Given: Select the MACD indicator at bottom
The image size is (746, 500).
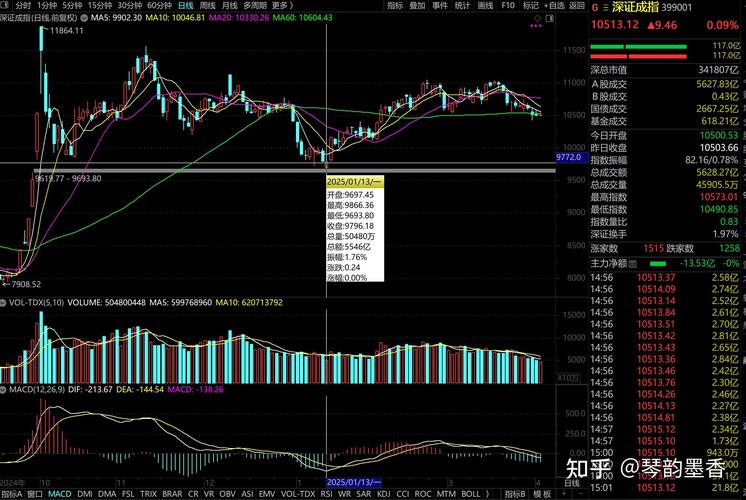Looking at the screenshot, I should [x=59, y=494].
